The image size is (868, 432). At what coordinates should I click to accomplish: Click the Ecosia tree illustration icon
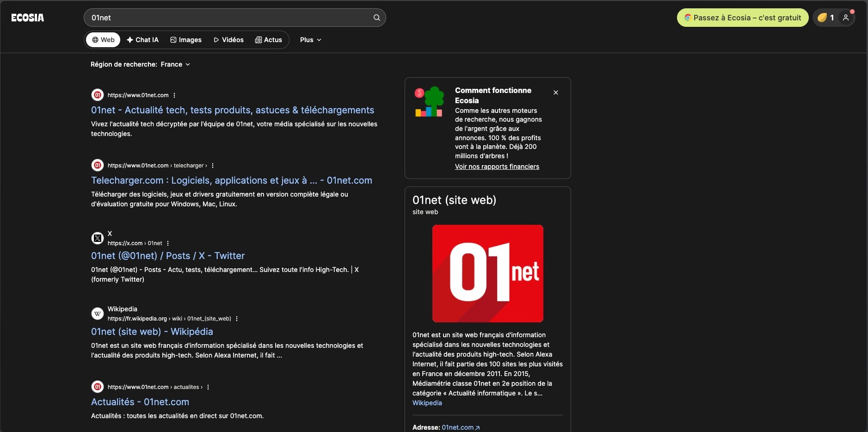pos(429,102)
